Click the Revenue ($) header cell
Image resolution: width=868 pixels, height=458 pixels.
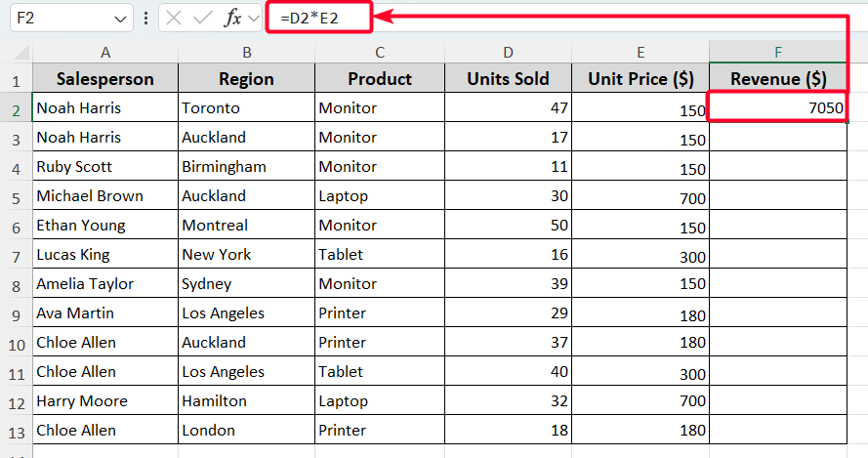(x=778, y=79)
